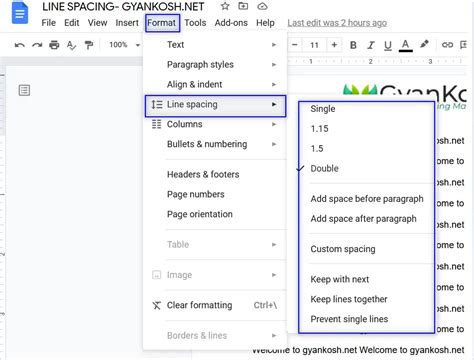Image resolution: width=474 pixels, height=360 pixels.
Task: Expand the Align & indent submenu
Action: pos(215,84)
